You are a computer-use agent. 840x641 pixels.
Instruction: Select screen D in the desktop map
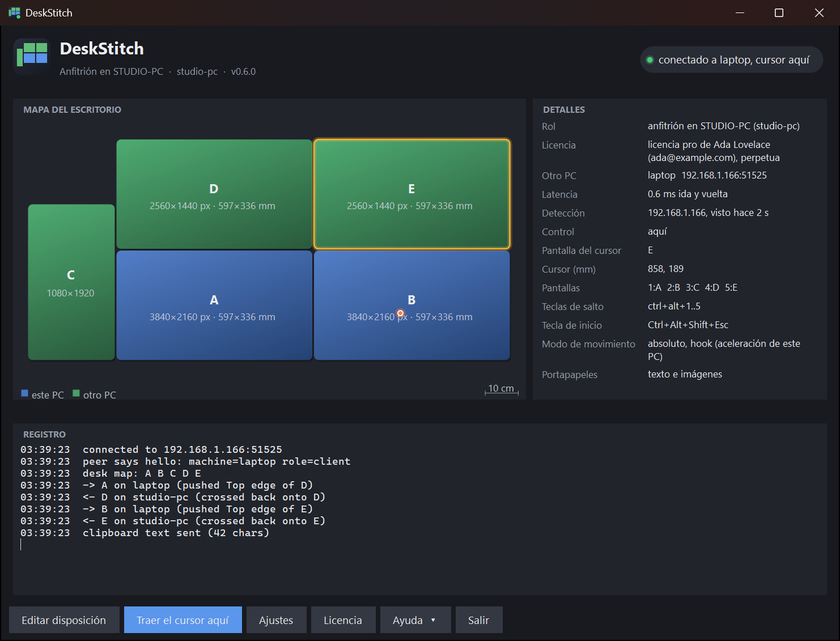(214, 194)
